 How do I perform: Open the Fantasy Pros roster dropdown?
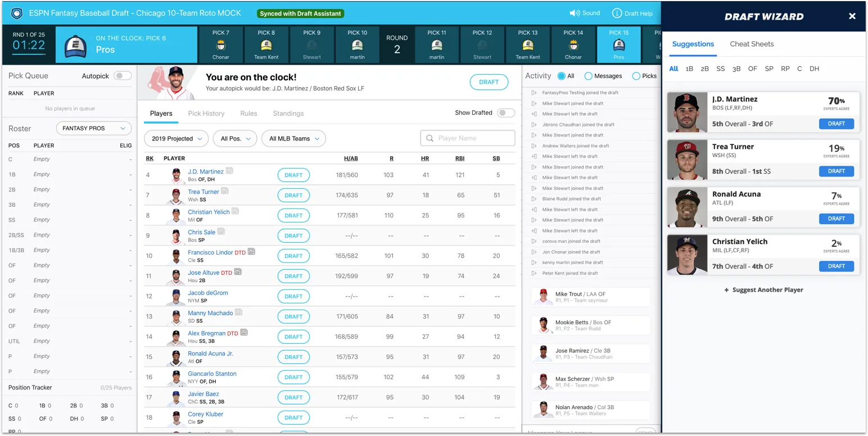(94, 129)
